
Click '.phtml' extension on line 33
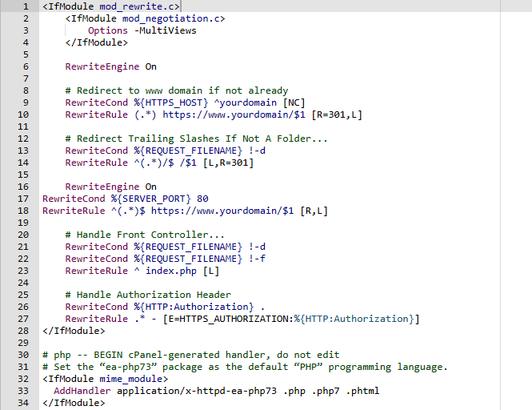coord(362,391)
